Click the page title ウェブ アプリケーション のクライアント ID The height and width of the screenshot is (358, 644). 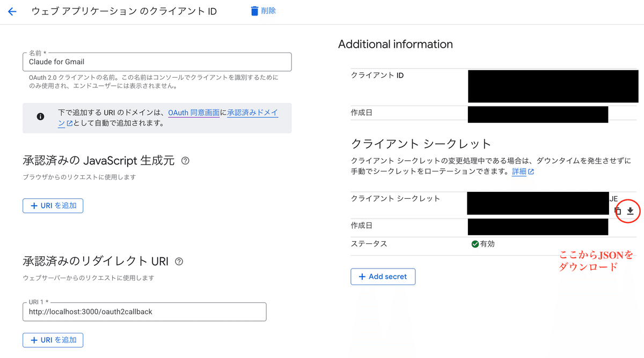point(124,11)
